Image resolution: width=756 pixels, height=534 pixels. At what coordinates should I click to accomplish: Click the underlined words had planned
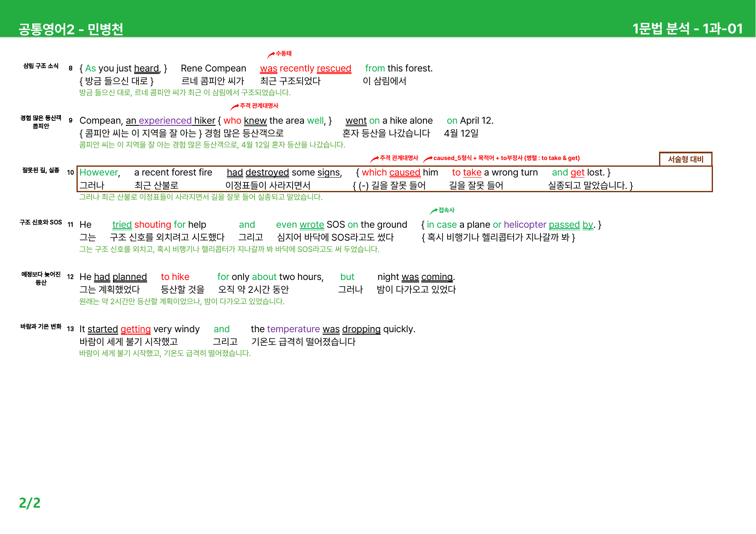120,277
